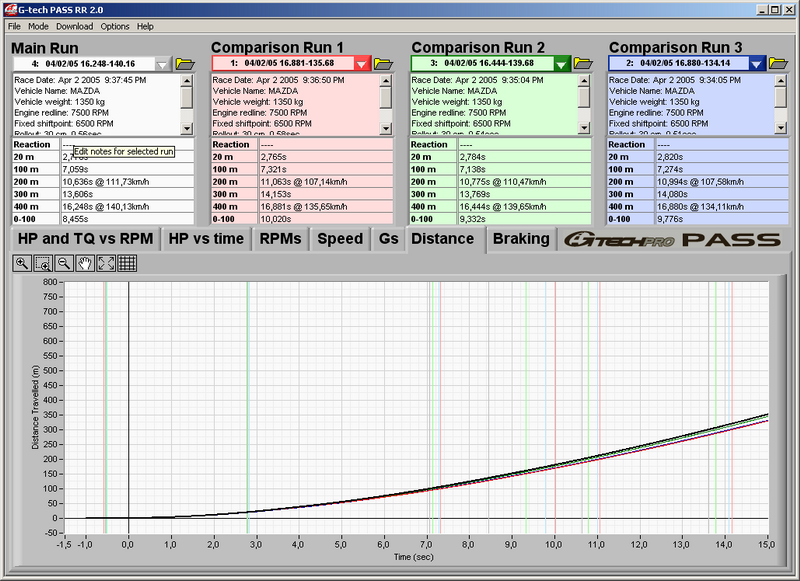Click the G-tech app icon in title bar
The height and width of the screenshot is (581, 800).
coord(10,9)
